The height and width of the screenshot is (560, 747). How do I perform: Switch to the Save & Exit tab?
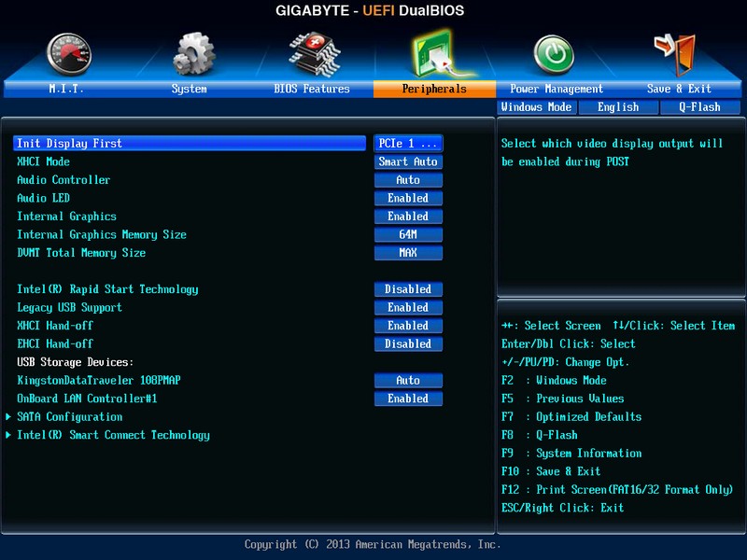pos(679,89)
